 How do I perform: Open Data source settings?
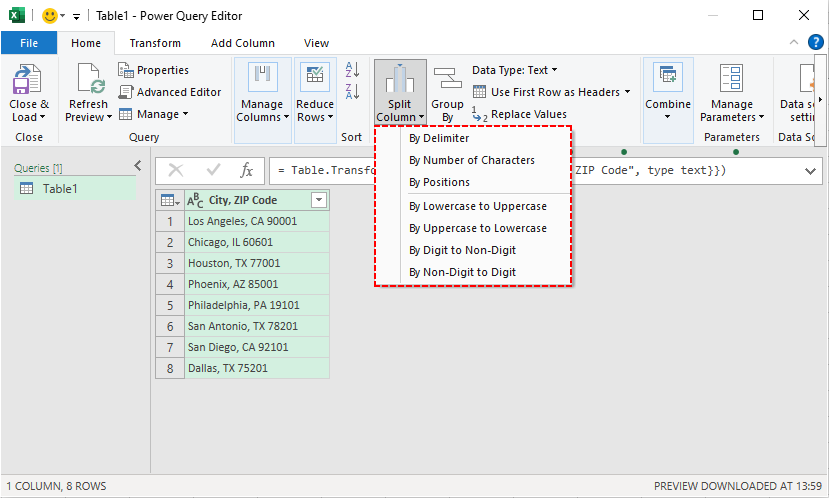pyautogui.click(x=797, y=94)
